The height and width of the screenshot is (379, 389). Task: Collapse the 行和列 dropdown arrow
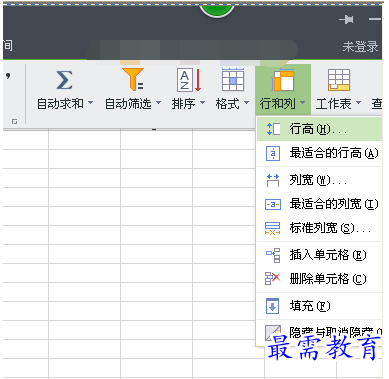(303, 103)
